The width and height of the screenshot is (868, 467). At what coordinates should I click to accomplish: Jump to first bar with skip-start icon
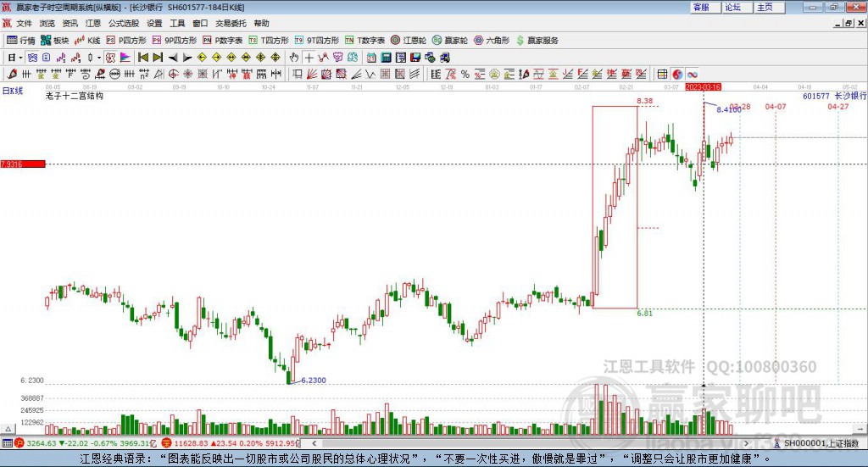coord(142,58)
